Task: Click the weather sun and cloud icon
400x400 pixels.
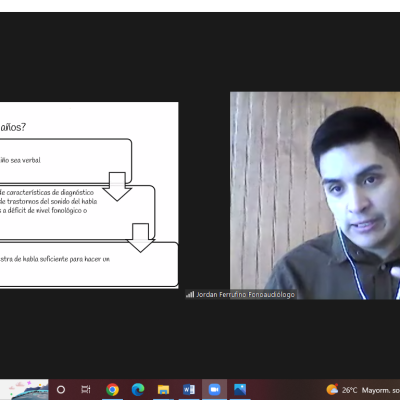Action: (332, 389)
